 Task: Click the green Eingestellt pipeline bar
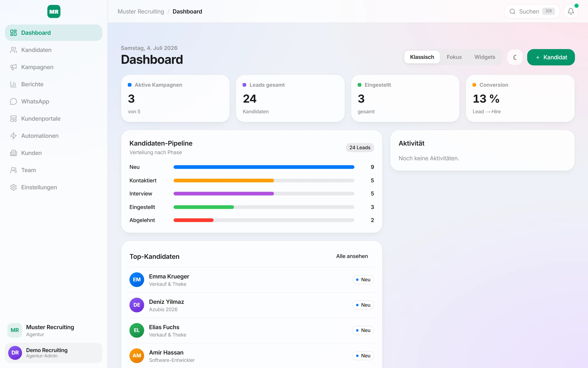204,207
